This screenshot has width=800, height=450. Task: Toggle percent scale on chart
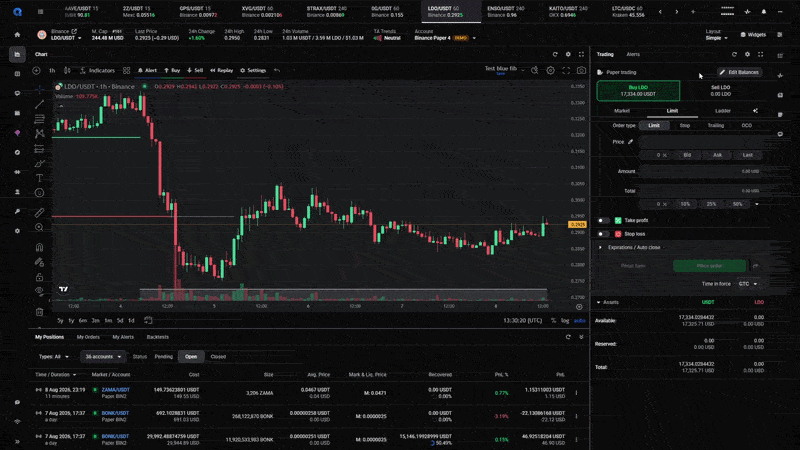click(553, 320)
